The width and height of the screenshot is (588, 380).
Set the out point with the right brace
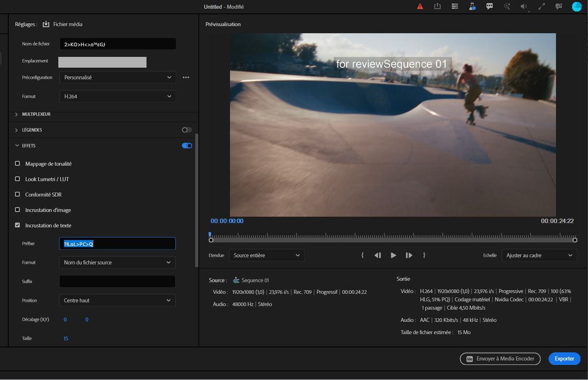424,255
